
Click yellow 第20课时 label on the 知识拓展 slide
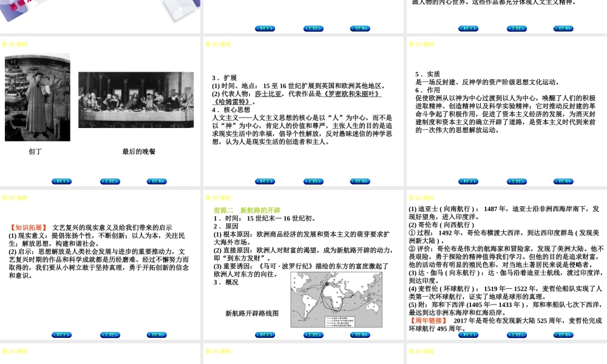tap(15, 198)
